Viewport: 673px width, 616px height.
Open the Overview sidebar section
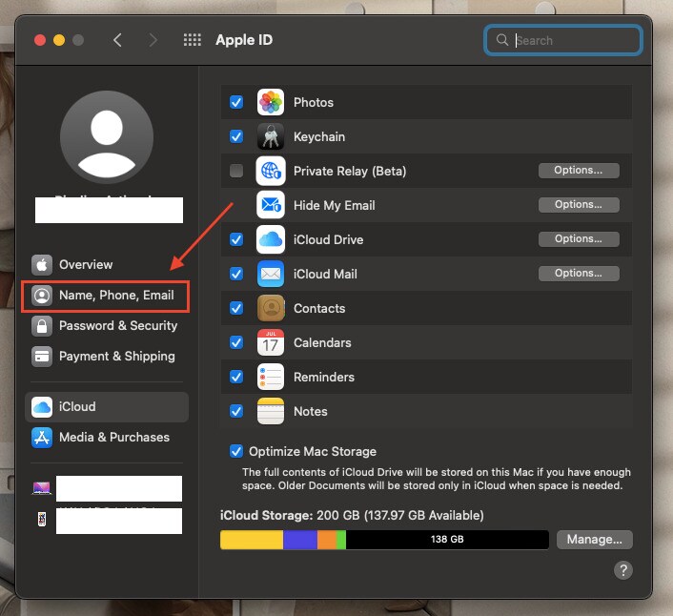tap(107, 265)
